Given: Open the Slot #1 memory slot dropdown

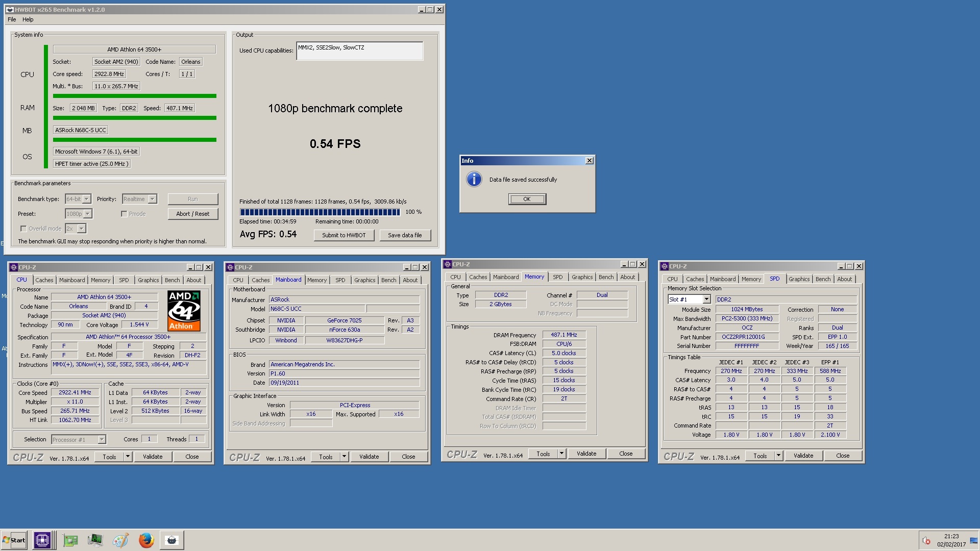Looking at the screenshot, I should (x=706, y=299).
